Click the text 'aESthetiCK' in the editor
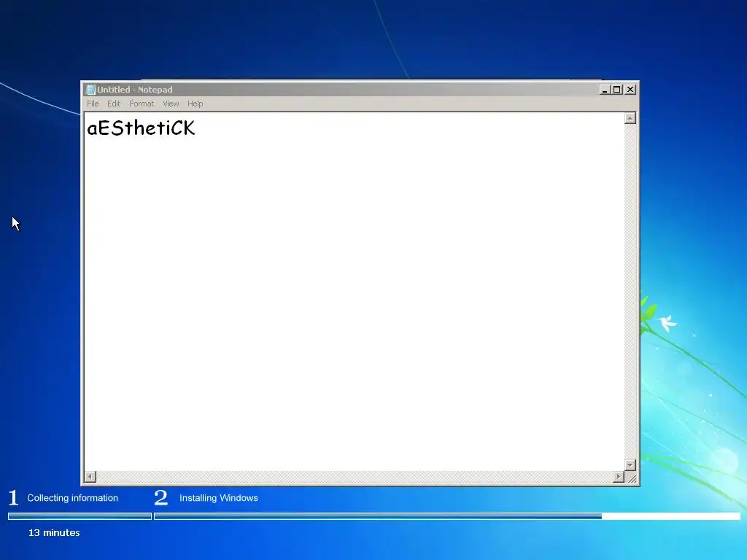This screenshot has width=747, height=560. point(141,128)
